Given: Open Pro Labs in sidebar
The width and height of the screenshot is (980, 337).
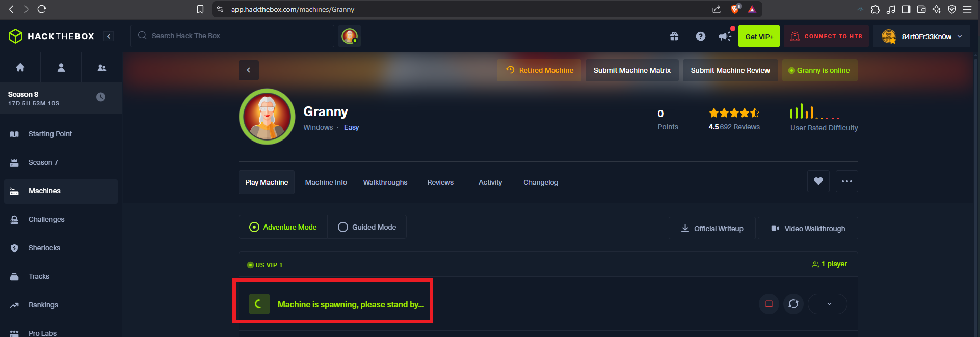Looking at the screenshot, I should 61,332.
